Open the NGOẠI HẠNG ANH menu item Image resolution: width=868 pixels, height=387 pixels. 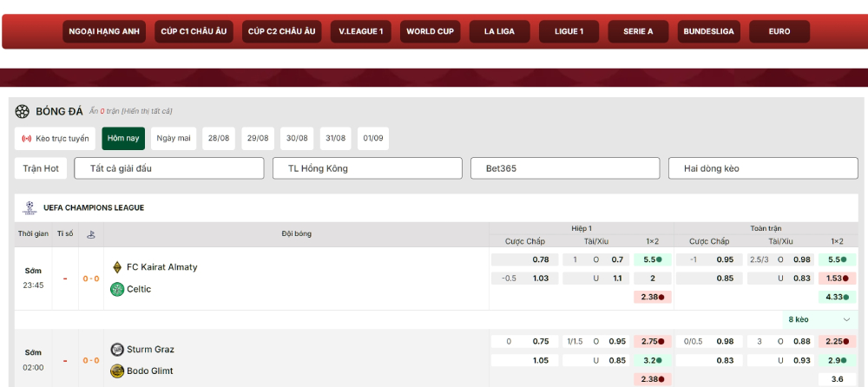[x=104, y=32]
